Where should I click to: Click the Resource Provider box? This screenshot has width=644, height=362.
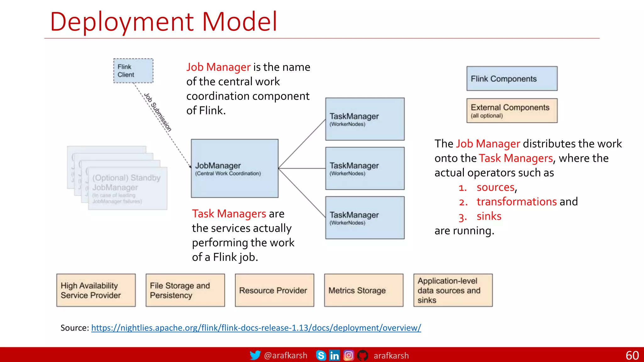[275, 290]
